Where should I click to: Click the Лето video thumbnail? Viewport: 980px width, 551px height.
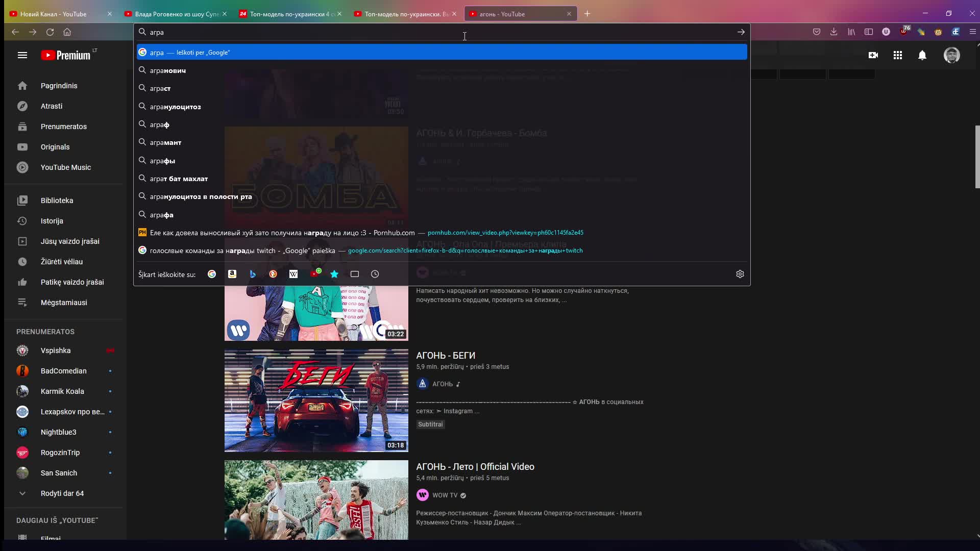click(316, 500)
